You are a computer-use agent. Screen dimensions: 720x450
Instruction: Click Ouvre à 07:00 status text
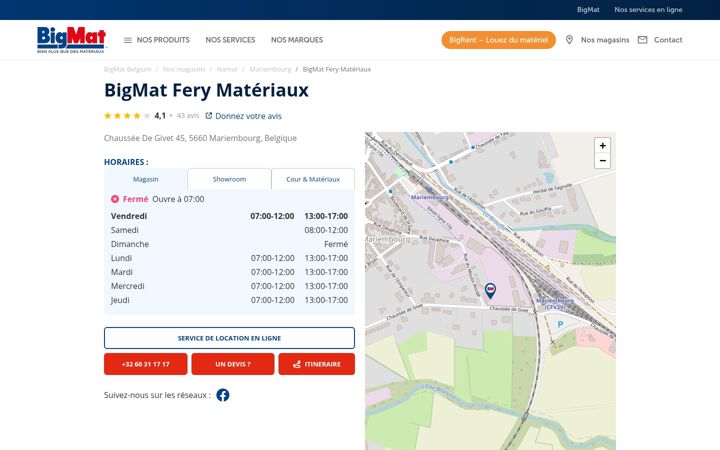click(178, 199)
